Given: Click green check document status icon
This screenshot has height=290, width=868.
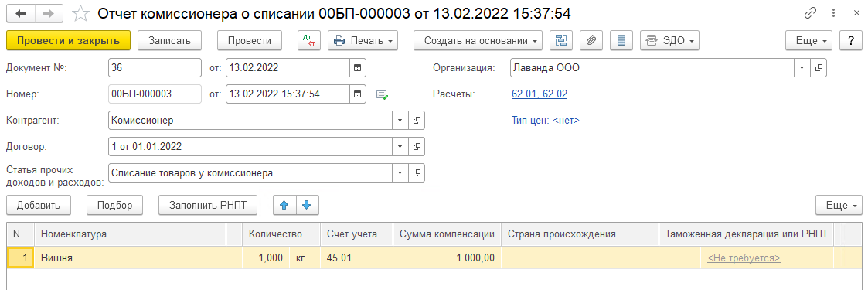Looking at the screenshot, I should tap(382, 94).
